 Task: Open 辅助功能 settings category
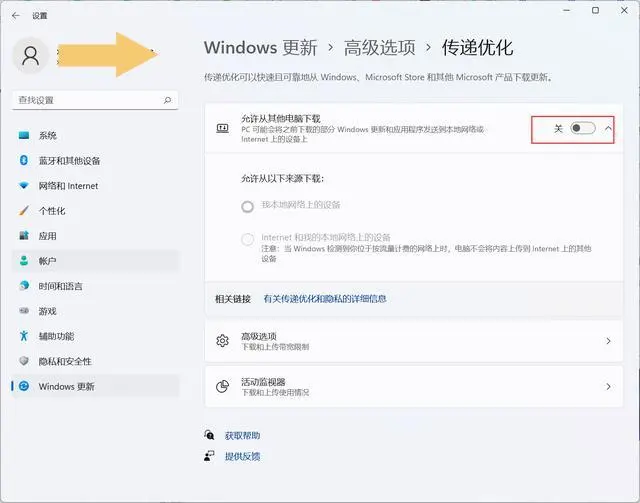96,336
